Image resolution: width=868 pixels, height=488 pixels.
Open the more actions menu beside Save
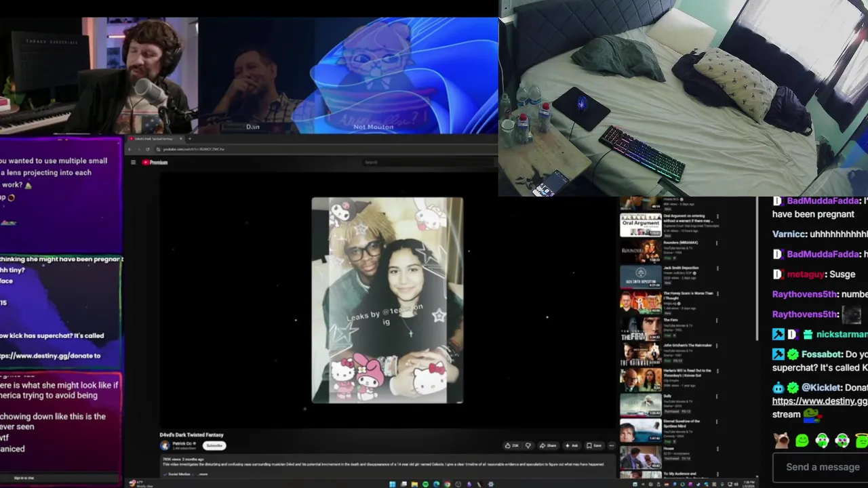pos(612,445)
